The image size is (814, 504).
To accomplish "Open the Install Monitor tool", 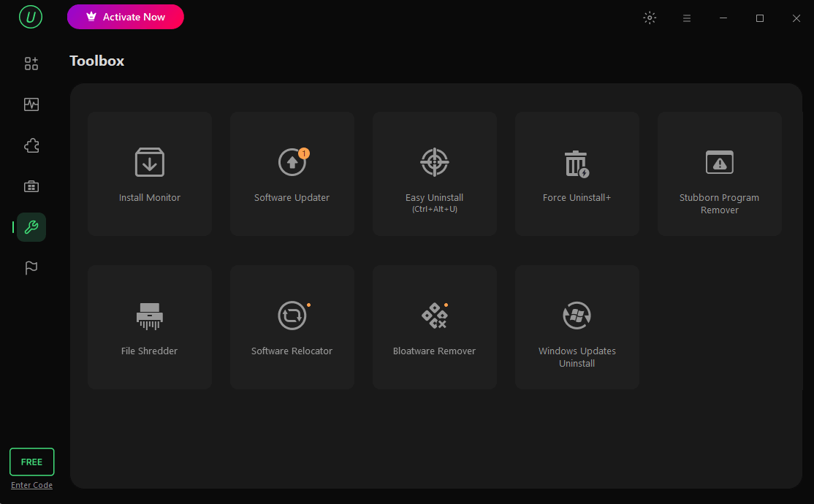I will click(x=150, y=174).
